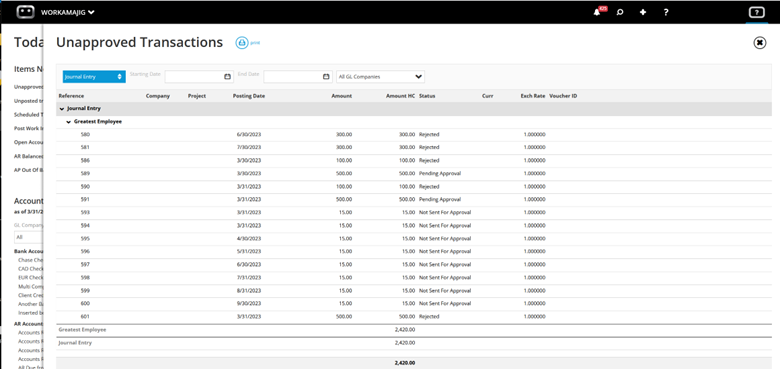Open the End Date calendar picker
The image size is (780, 369).
coord(326,77)
